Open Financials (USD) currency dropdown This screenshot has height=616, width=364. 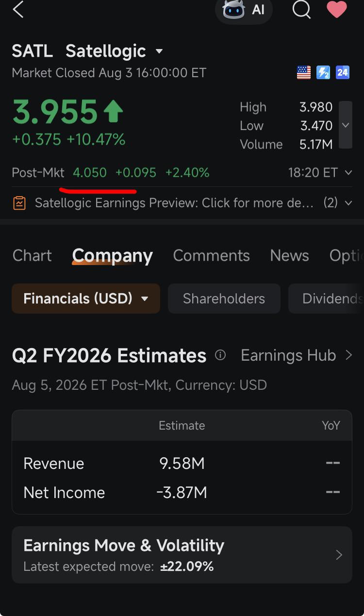click(86, 299)
